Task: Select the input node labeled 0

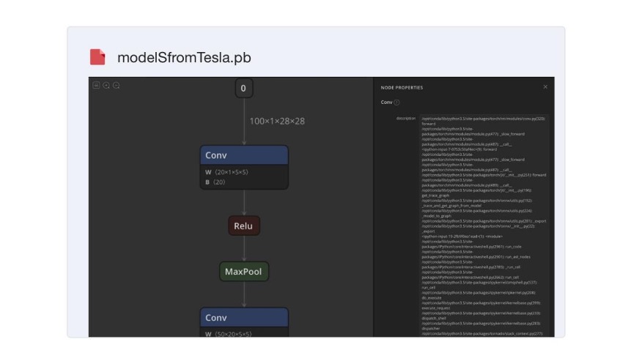Action: click(244, 88)
